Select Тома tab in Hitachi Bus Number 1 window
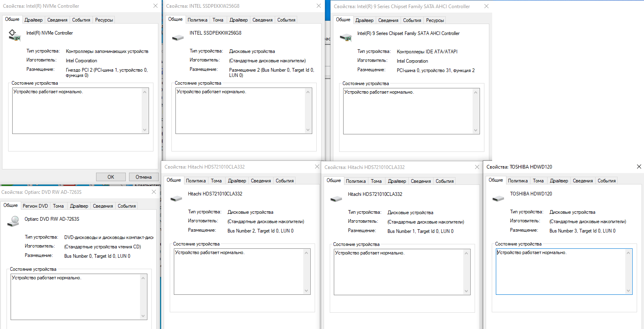This screenshot has height=329, width=644. (x=376, y=181)
